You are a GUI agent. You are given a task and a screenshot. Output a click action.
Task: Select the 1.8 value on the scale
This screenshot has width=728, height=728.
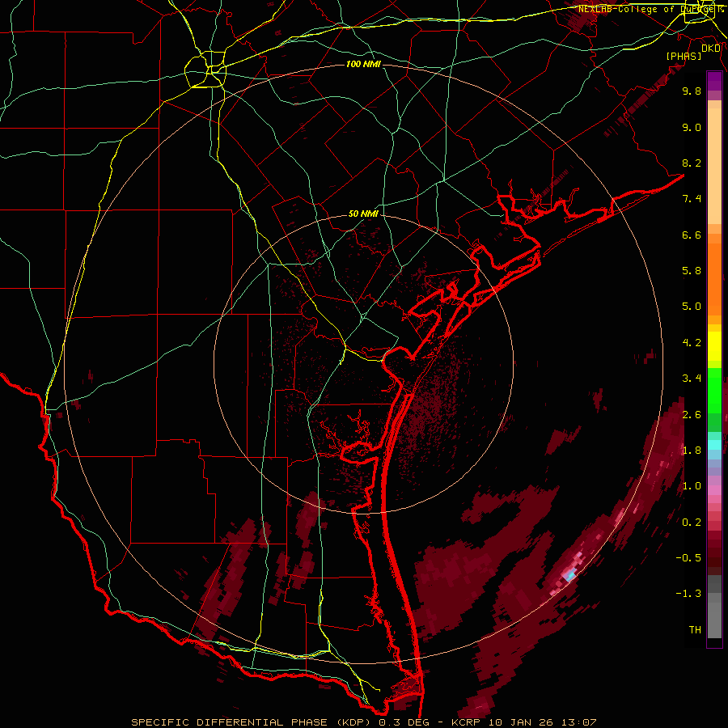(692, 451)
